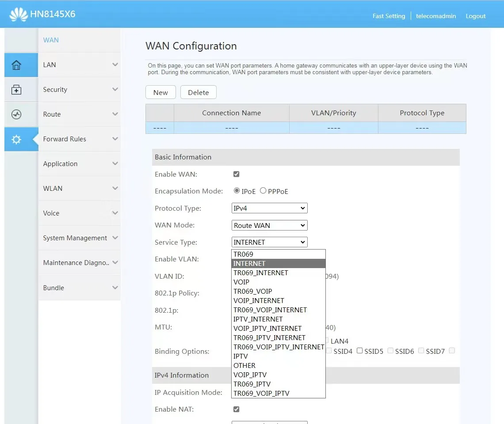The height and width of the screenshot is (424, 504).
Task: Click the Delete button
Action: [198, 92]
